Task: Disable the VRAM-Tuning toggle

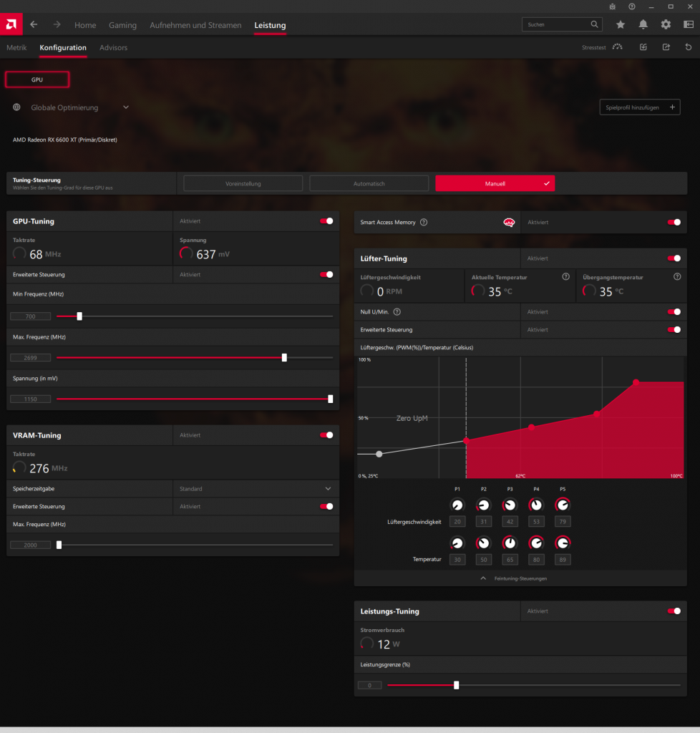Action: point(326,435)
